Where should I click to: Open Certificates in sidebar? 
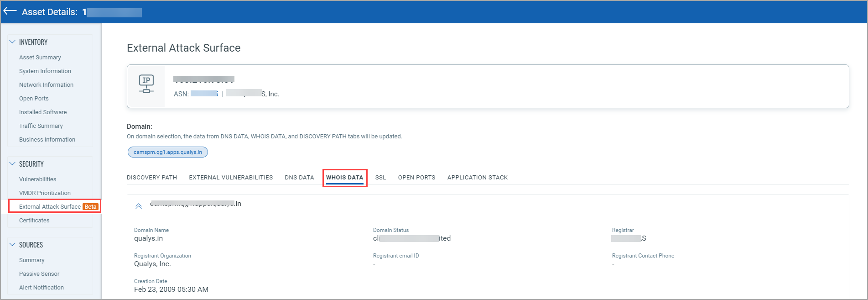click(34, 221)
